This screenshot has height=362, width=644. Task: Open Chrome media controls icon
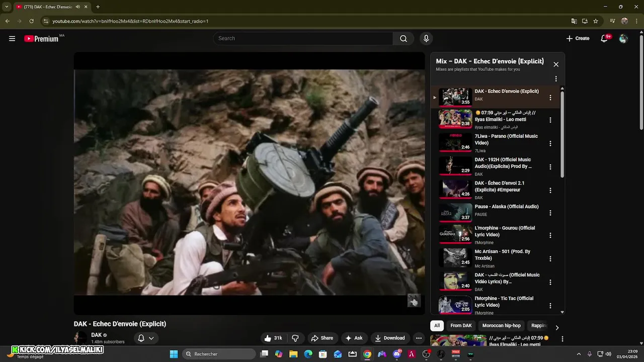pos(612,21)
